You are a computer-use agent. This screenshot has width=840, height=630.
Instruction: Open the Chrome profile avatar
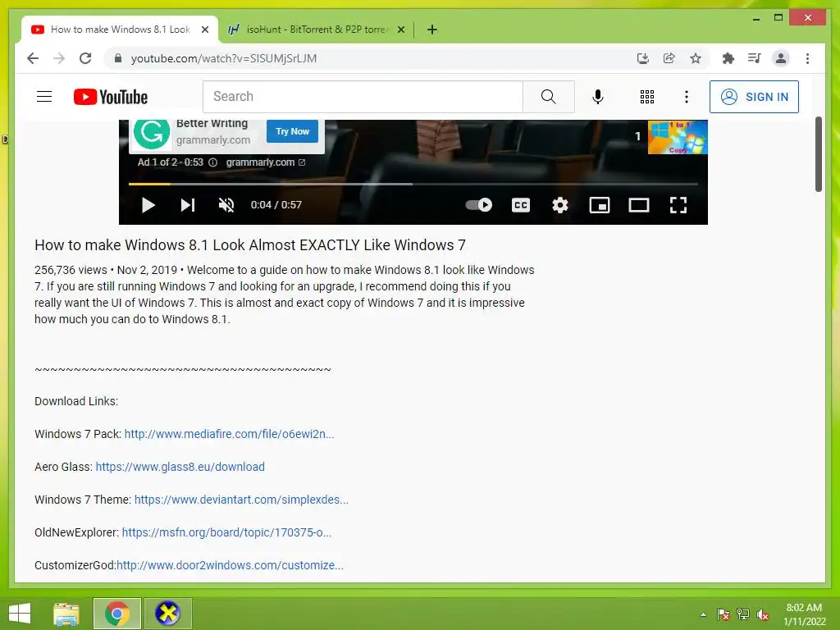[x=781, y=58]
